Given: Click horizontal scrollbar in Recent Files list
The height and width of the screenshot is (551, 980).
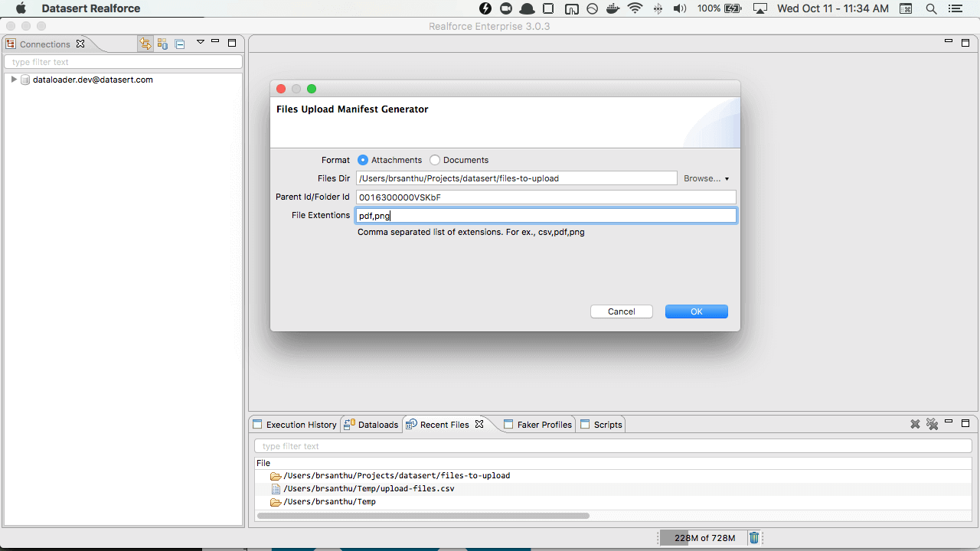Looking at the screenshot, I should (x=423, y=516).
